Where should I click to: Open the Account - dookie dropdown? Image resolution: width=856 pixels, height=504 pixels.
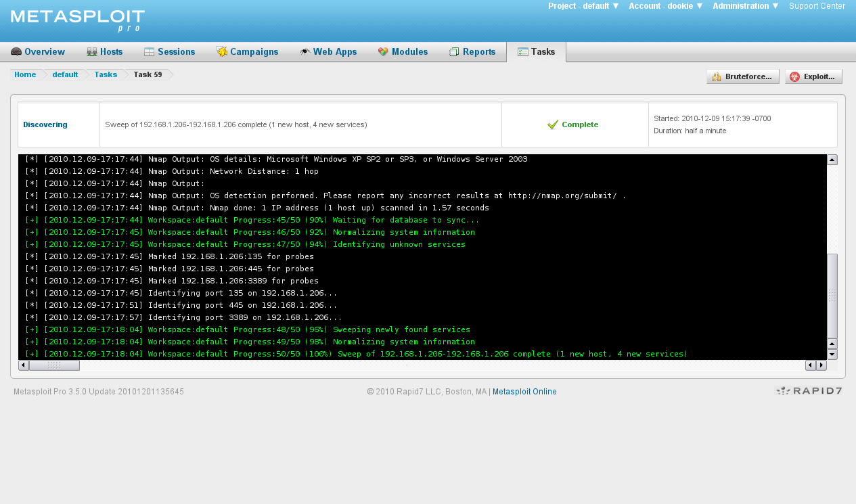point(664,6)
